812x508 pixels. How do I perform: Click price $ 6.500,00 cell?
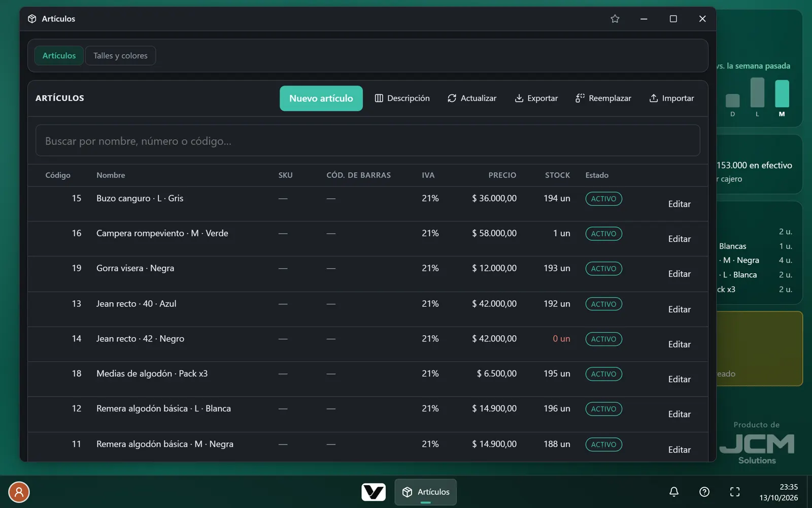(x=496, y=374)
